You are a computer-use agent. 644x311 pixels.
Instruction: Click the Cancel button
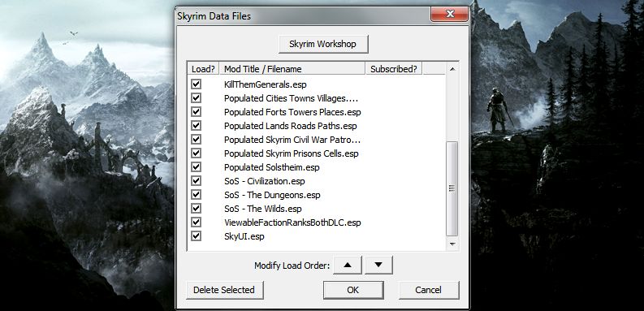(x=428, y=290)
